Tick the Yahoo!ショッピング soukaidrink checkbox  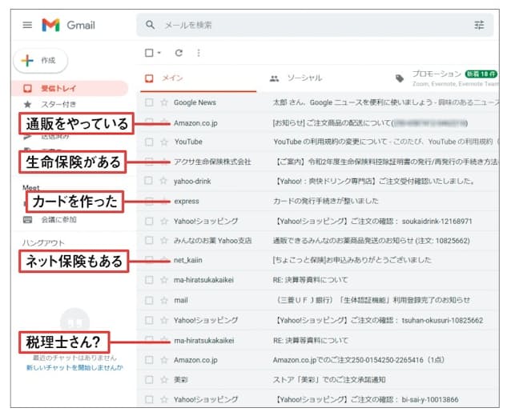(x=149, y=222)
